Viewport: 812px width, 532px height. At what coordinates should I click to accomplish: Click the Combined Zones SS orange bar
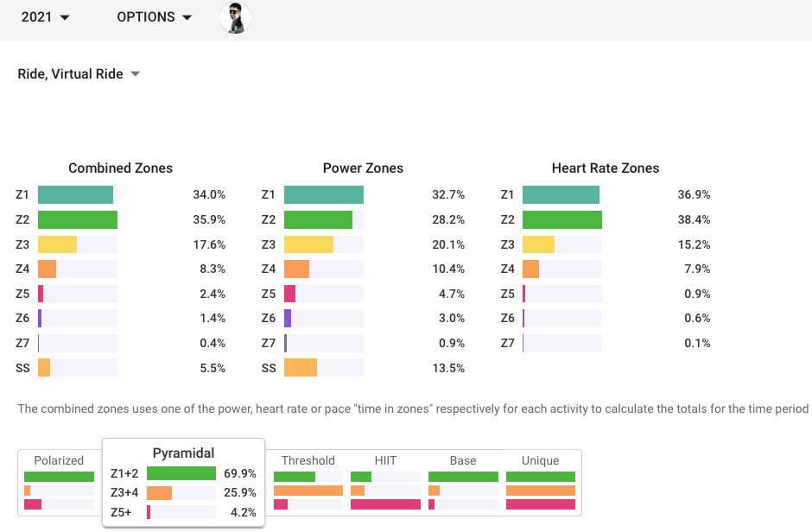tap(44, 368)
